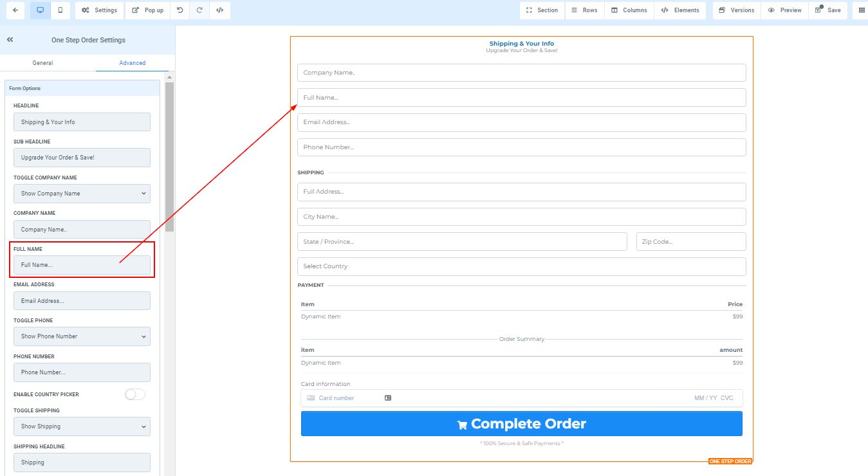Click the City Name field
The width and height of the screenshot is (868, 476).
(x=522, y=217)
